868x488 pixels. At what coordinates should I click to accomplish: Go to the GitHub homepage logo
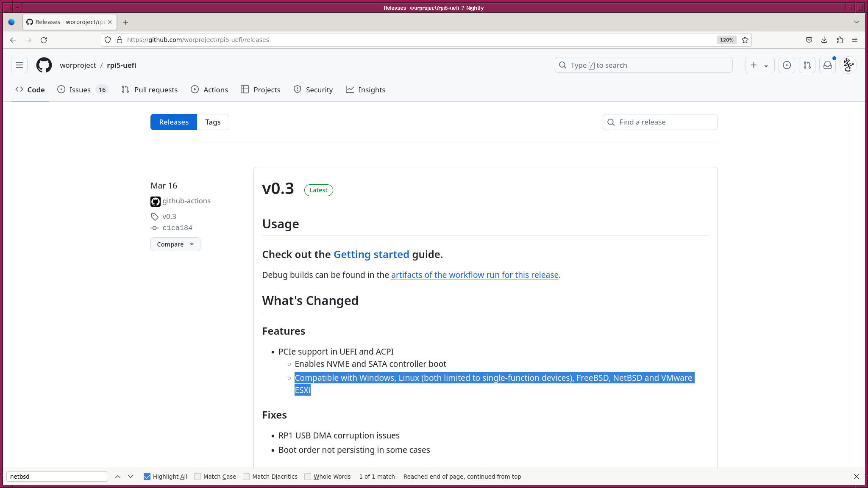[x=44, y=65]
